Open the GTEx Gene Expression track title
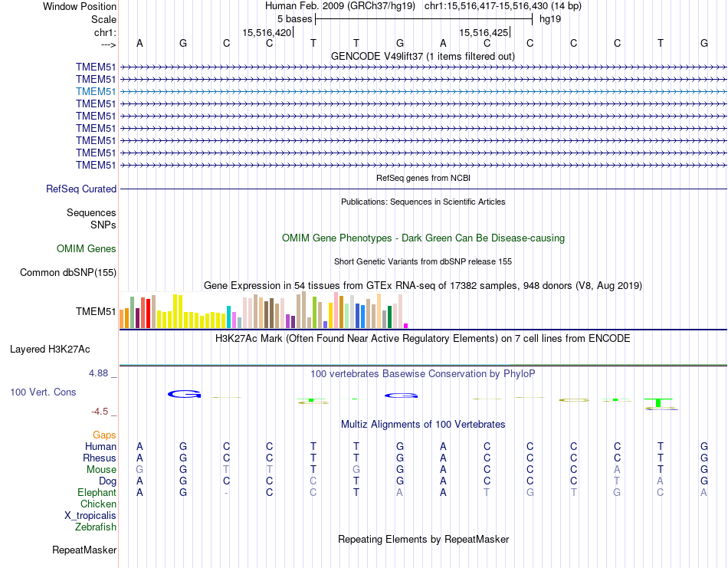 tap(423, 286)
